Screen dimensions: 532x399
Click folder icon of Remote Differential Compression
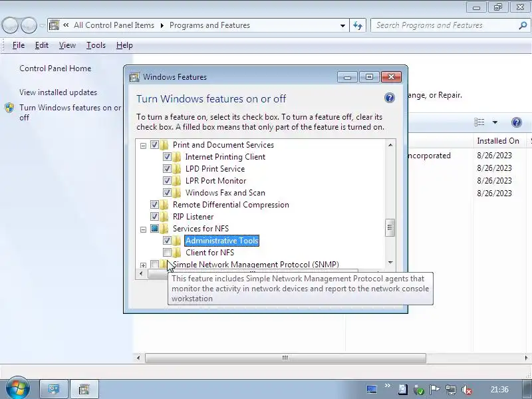click(x=164, y=205)
